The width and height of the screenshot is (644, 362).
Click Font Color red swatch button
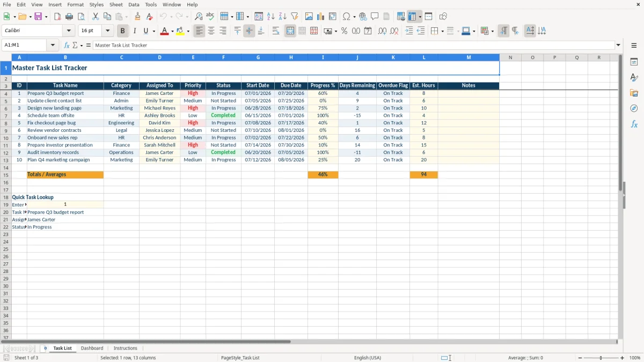point(164,31)
